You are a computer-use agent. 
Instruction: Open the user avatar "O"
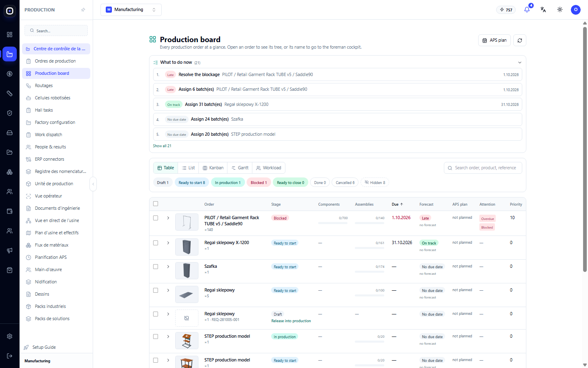[576, 10]
